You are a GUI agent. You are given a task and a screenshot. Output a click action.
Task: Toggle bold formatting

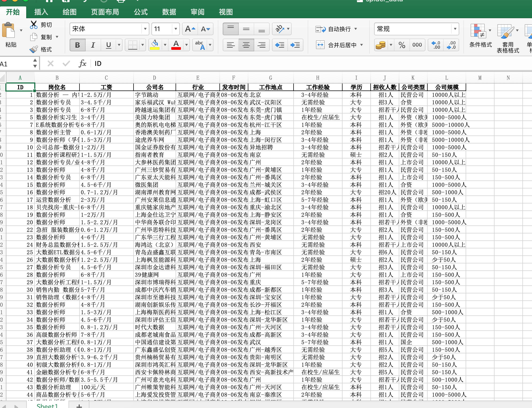pyautogui.click(x=77, y=45)
